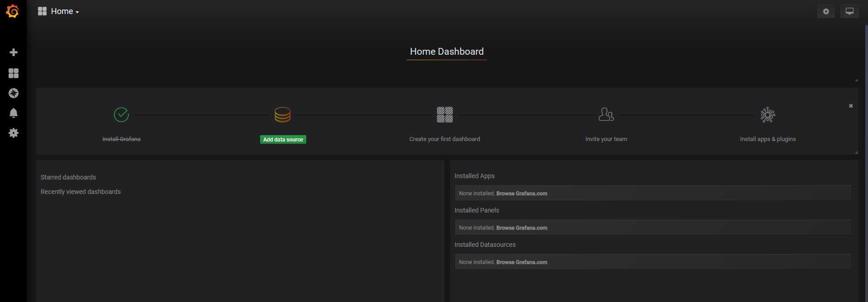Click the green checkmark Install Grafana icon

(x=121, y=115)
